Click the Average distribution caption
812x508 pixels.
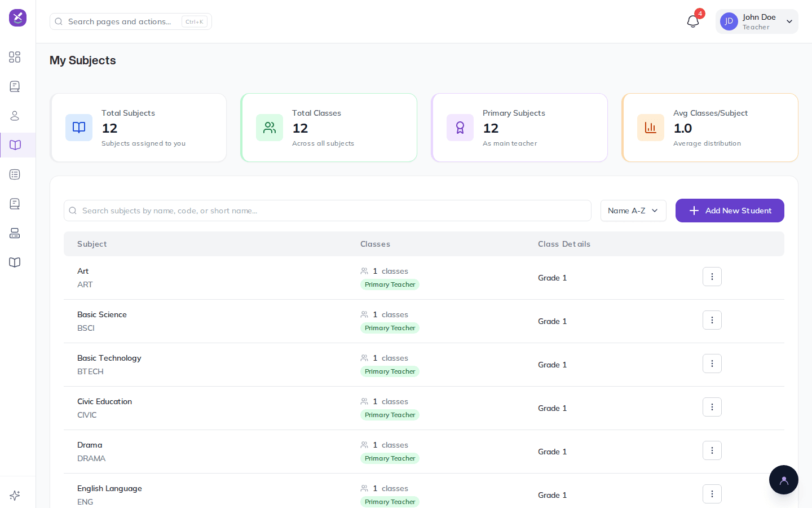(x=707, y=143)
